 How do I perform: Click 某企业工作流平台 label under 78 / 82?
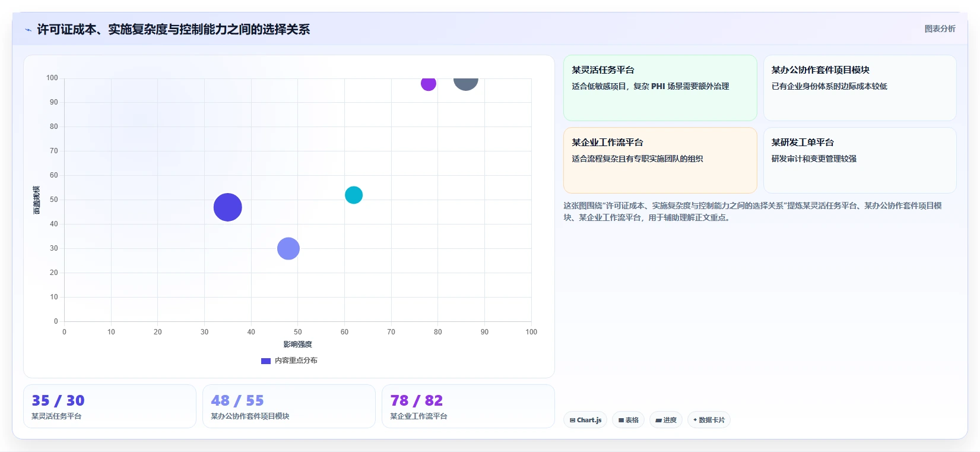[x=418, y=416]
